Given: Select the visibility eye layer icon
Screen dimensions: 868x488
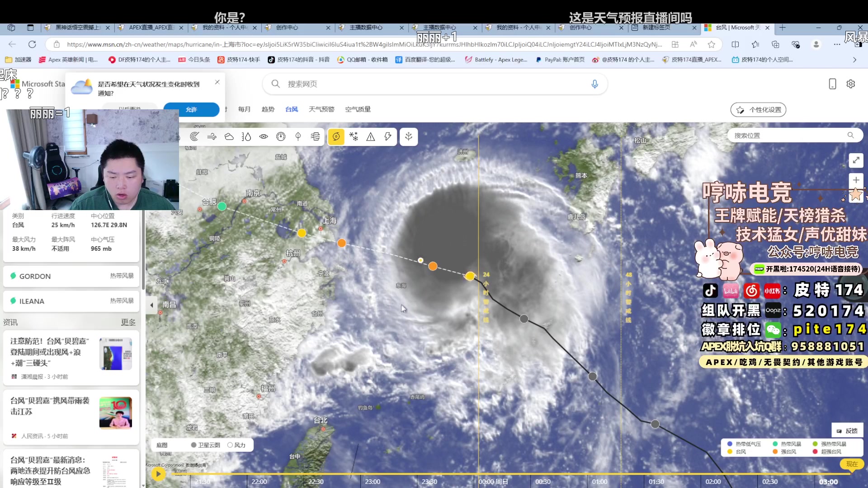Looking at the screenshot, I should [x=264, y=136].
